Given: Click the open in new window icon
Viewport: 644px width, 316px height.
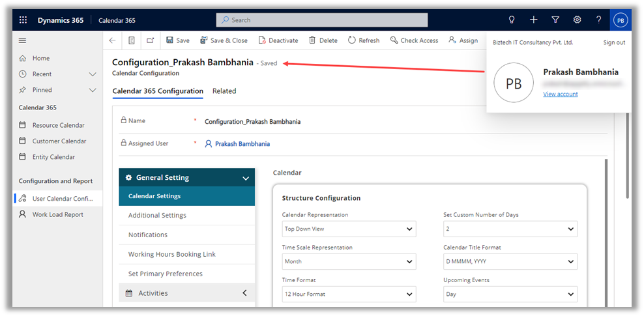Looking at the screenshot, I should [151, 40].
